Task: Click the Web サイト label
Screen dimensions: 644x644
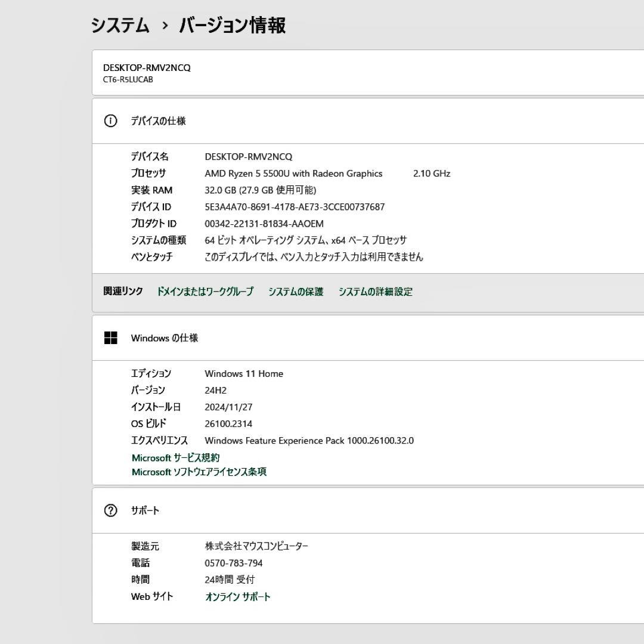Action: [x=152, y=596]
